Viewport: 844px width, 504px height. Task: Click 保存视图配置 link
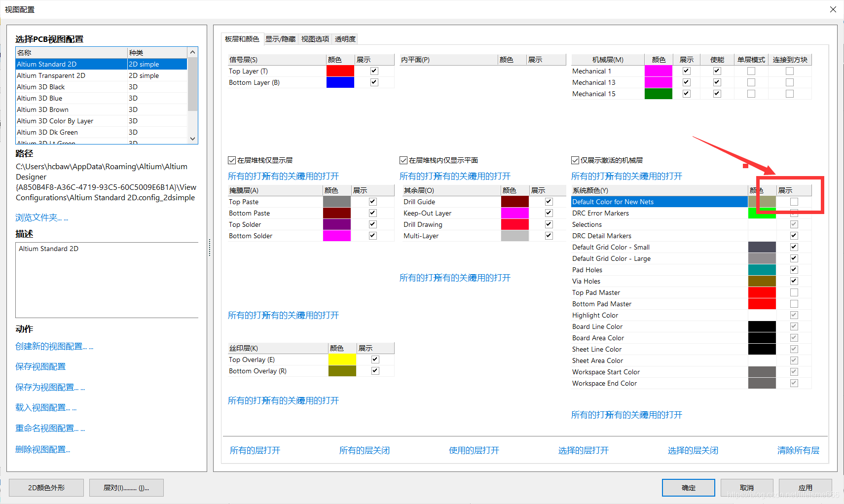(x=40, y=366)
